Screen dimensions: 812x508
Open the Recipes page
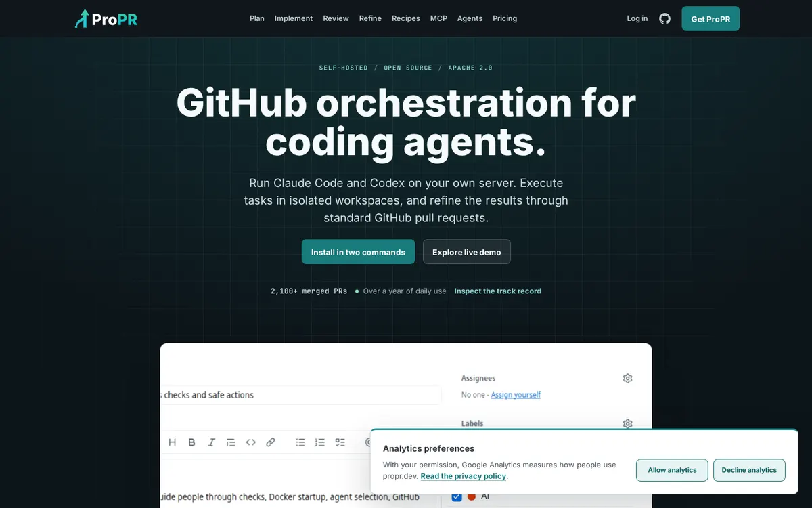click(x=406, y=18)
